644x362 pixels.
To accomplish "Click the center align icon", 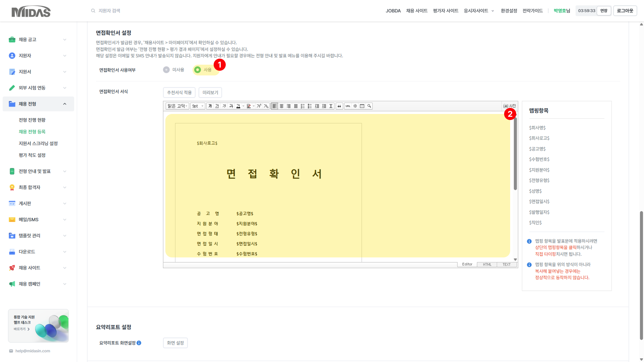I will click(x=281, y=106).
